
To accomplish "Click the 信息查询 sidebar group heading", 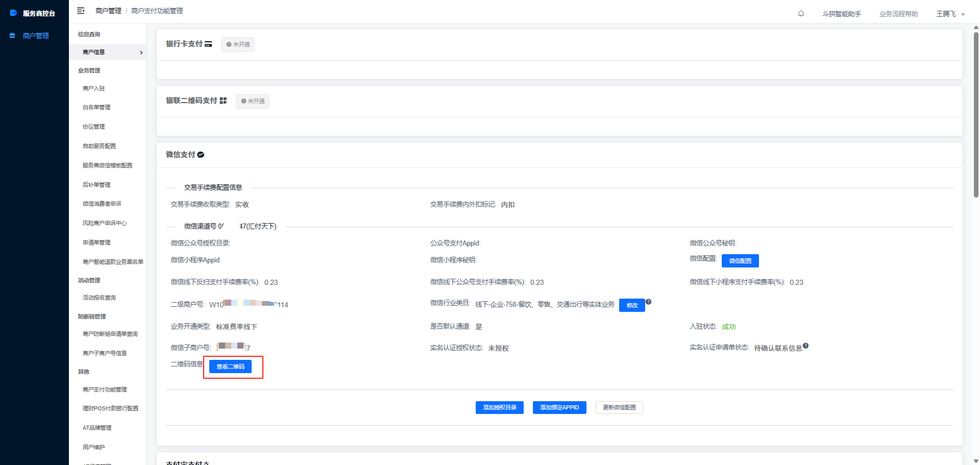I will click(89, 34).
